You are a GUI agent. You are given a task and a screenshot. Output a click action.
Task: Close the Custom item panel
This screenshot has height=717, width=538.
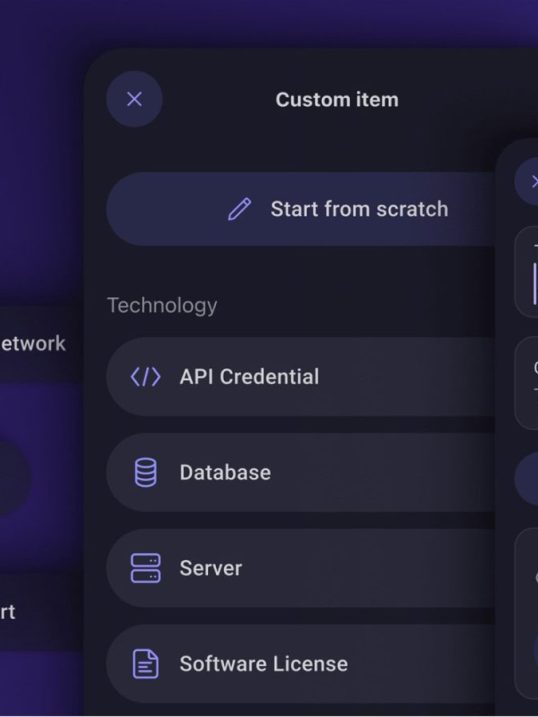(134, 99)
